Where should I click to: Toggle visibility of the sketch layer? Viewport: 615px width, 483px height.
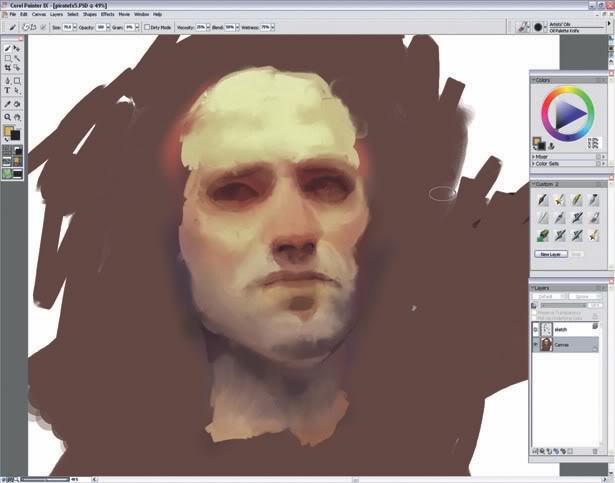[536, 330]
